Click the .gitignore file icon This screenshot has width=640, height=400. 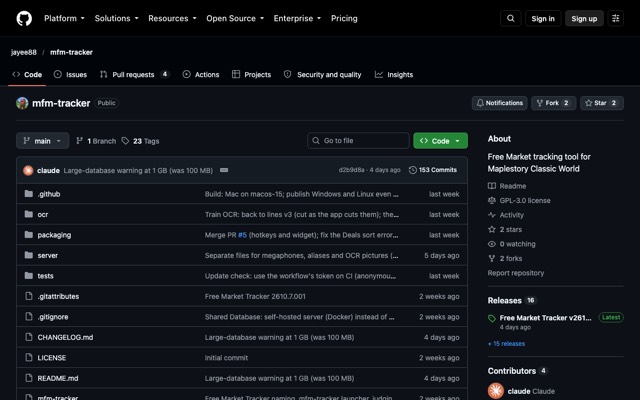[29, 316]
